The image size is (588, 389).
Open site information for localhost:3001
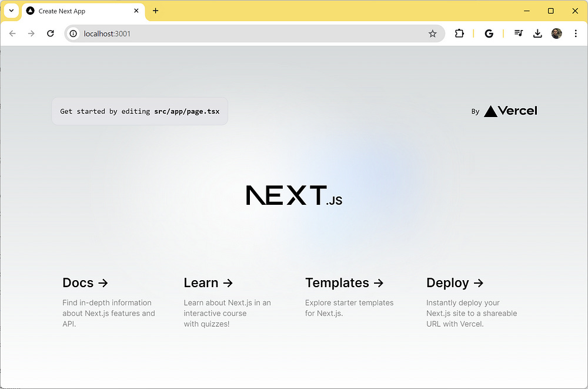pos(72,34)
